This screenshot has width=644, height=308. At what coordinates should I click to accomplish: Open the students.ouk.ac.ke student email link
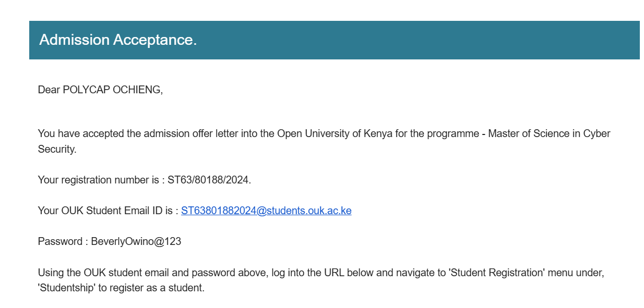click(x=266, y=211)
